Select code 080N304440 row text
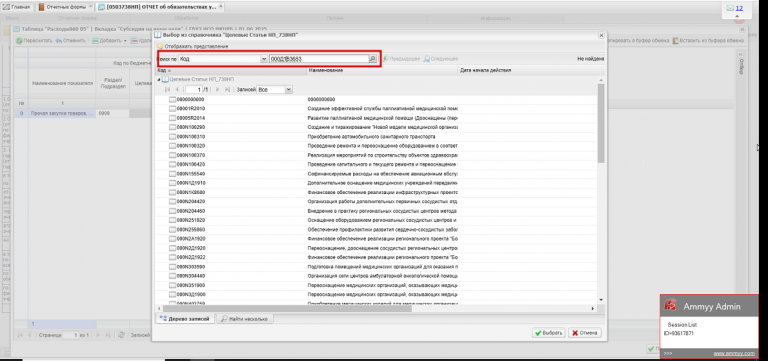This screenshot has height=361, width=768. [191, 276]
